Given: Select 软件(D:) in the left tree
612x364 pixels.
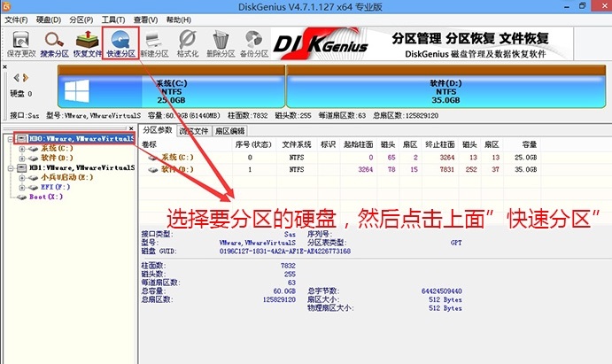Looking at the screenshot, I should point(57,158).
